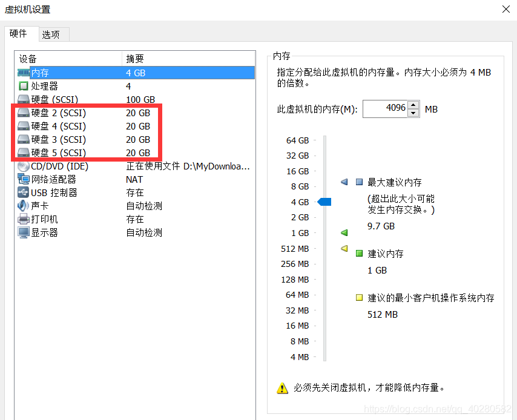Viewport: 517px width, 420px height.
Task: Click the 显示器 monitor icon
Action: [x=24, y=232]
